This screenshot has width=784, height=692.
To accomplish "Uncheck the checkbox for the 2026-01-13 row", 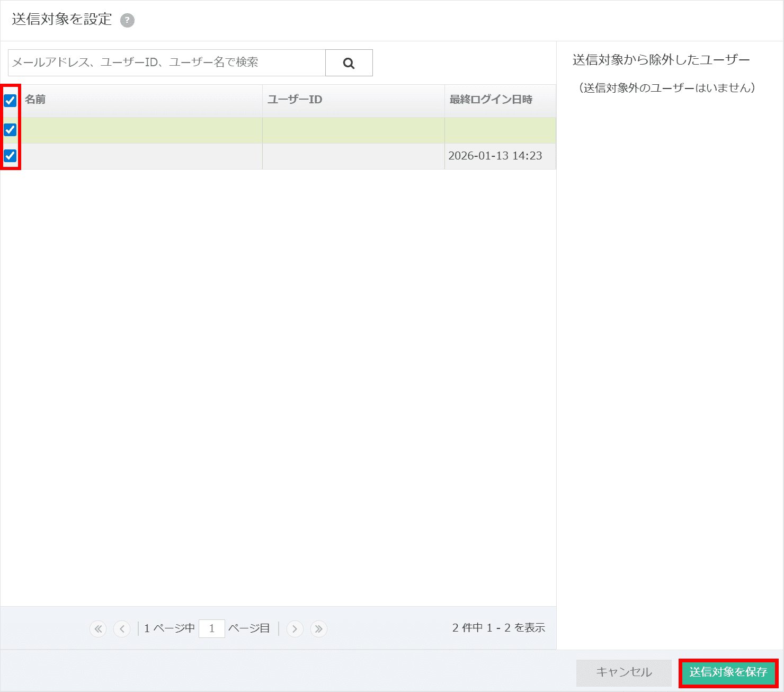I will tap(10, 156).
